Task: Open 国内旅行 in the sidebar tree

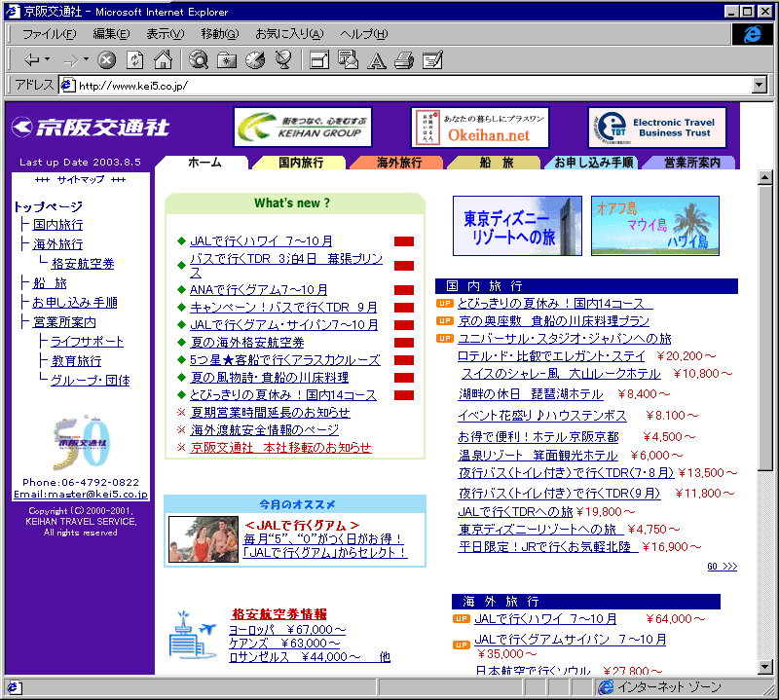Action: (x=57, y=225)
